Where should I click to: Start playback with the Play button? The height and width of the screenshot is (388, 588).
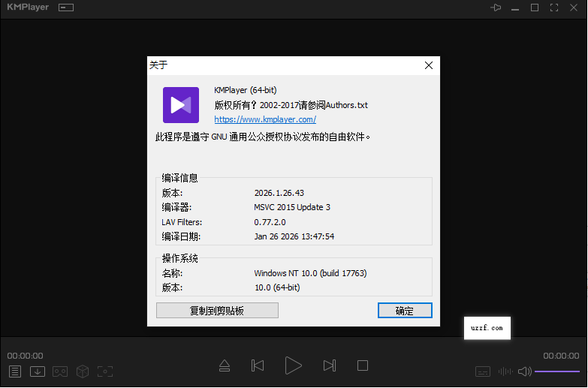tap(293, 365)
